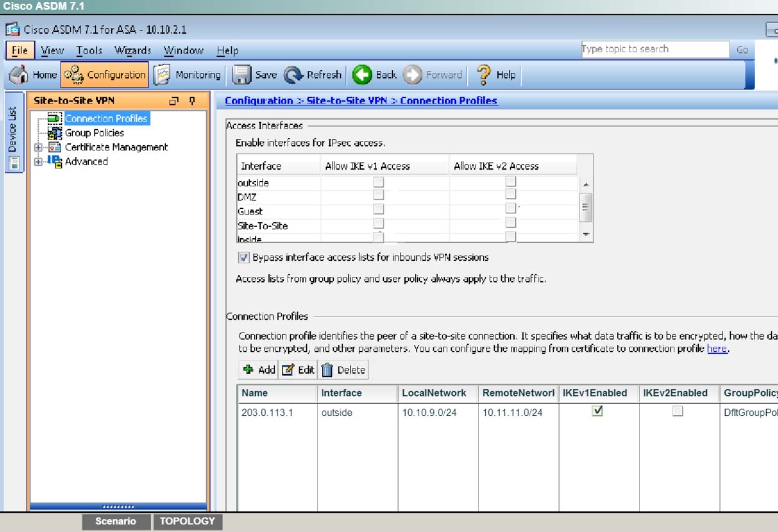Click the Group Policies tree icon

coord(55,133)
